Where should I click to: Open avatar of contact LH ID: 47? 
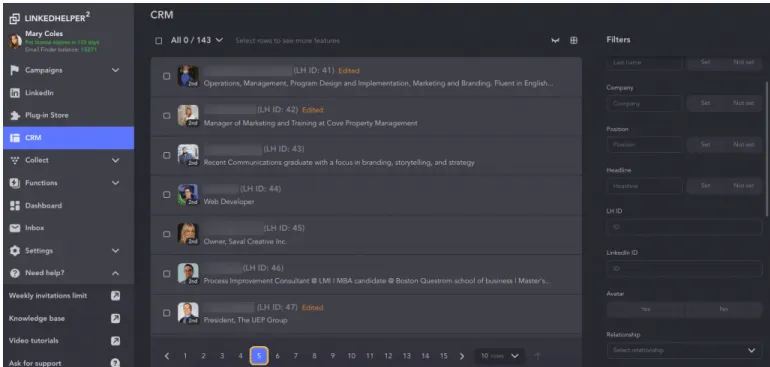click(x=188, y=312)
